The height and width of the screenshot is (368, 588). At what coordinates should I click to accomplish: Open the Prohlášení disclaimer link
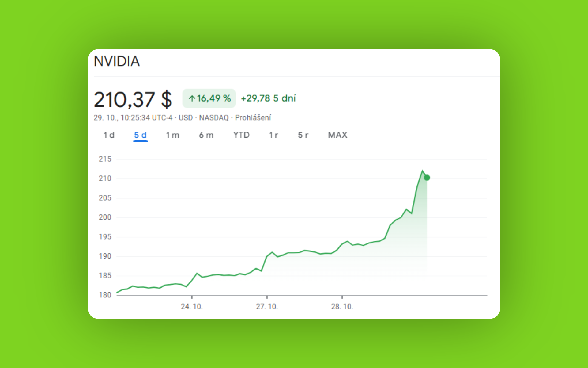[x=253, y=118]
